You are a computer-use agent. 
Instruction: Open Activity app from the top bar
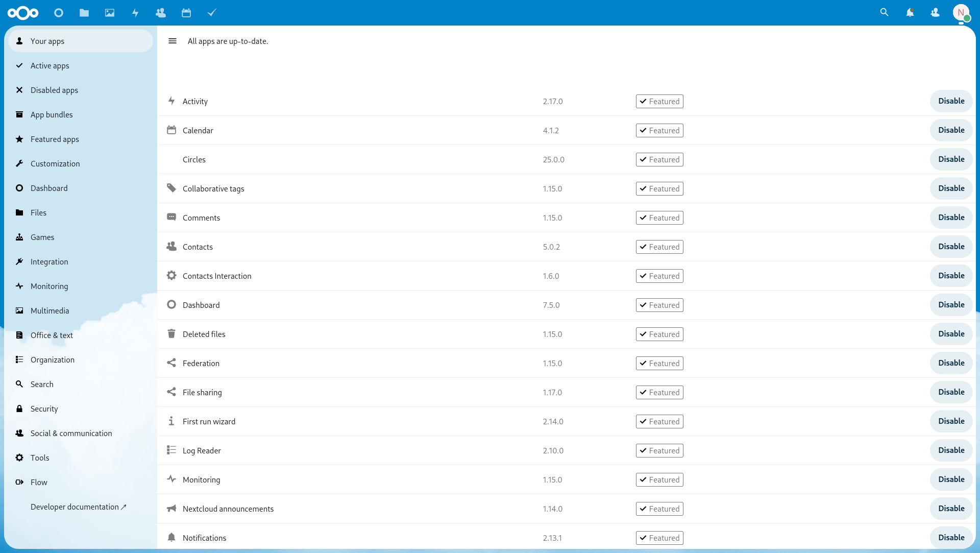click(x=135, y=13)
